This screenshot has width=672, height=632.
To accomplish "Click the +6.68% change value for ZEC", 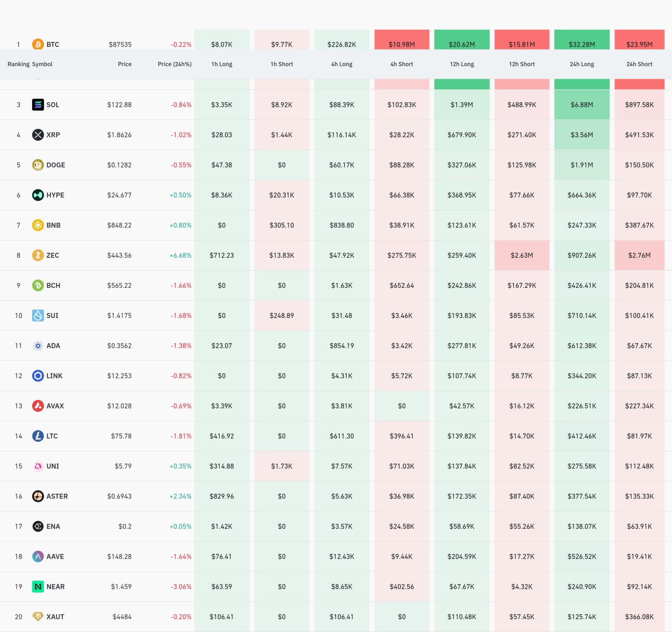I will pos(180,255).
